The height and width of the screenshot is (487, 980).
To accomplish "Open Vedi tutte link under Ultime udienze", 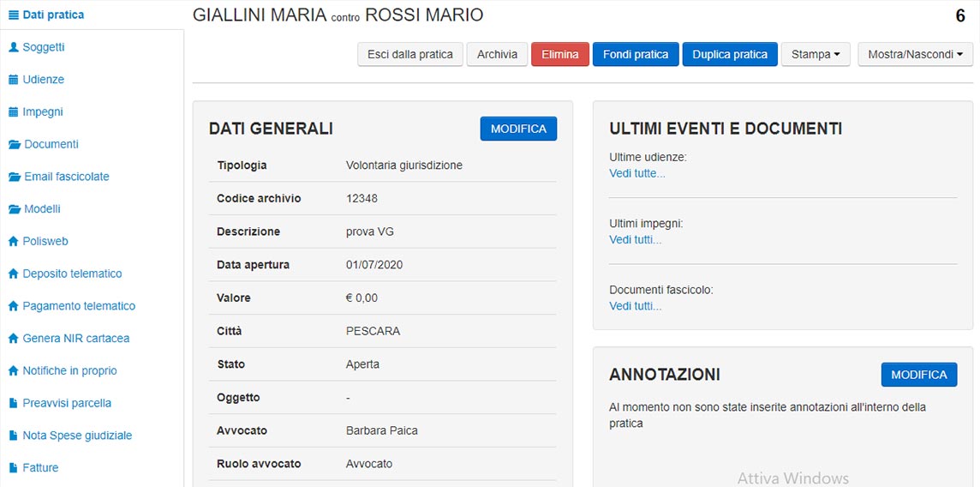I will tap(636, 174).
